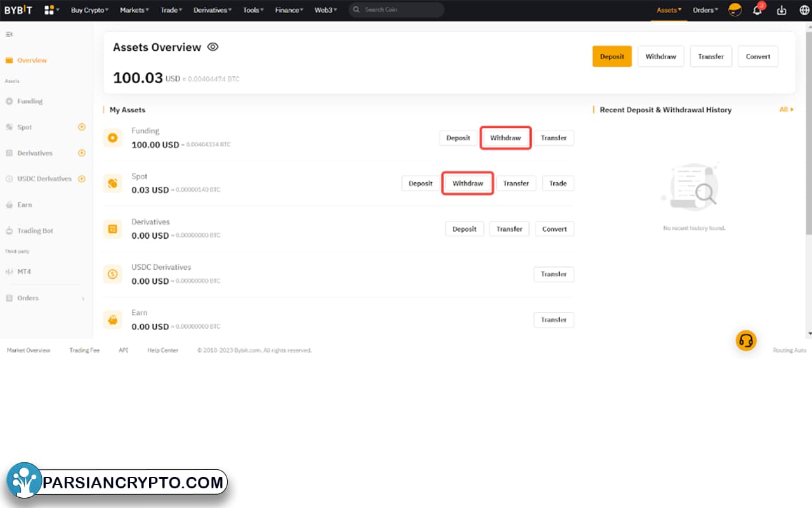This screenshot has width=812, height=508.
Task: Click the download app icon
Action: (781, 10)
